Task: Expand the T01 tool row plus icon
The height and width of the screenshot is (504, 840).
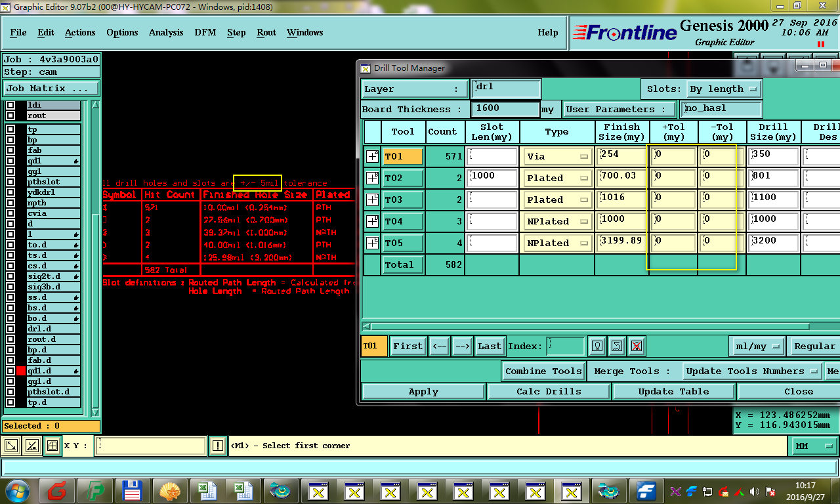Action: click(x=372, y=156)
